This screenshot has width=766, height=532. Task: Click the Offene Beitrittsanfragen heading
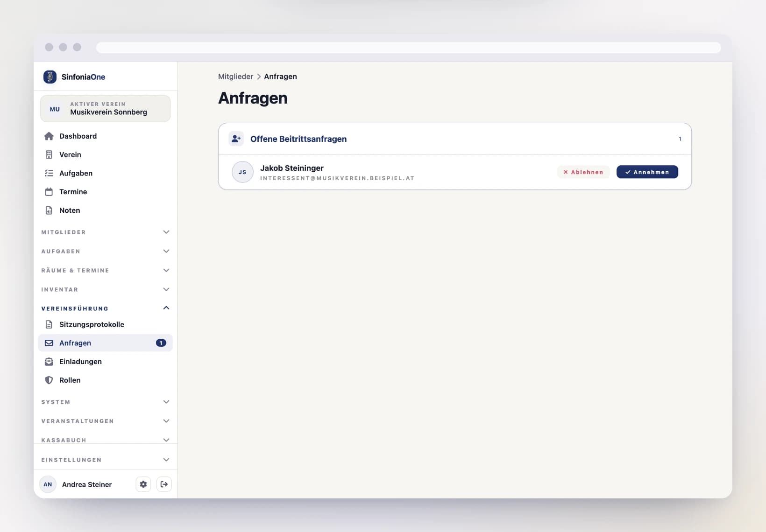[298, 139]
